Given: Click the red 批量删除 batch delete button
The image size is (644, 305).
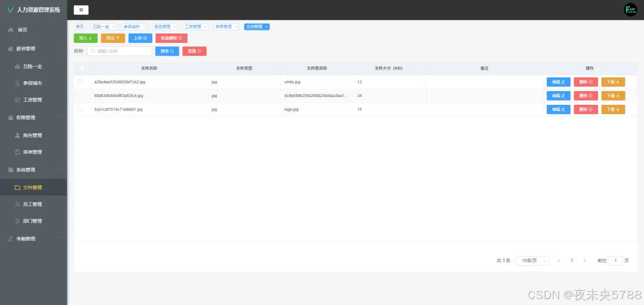Looking at the screenshot, I should click(x=172, y=38).
